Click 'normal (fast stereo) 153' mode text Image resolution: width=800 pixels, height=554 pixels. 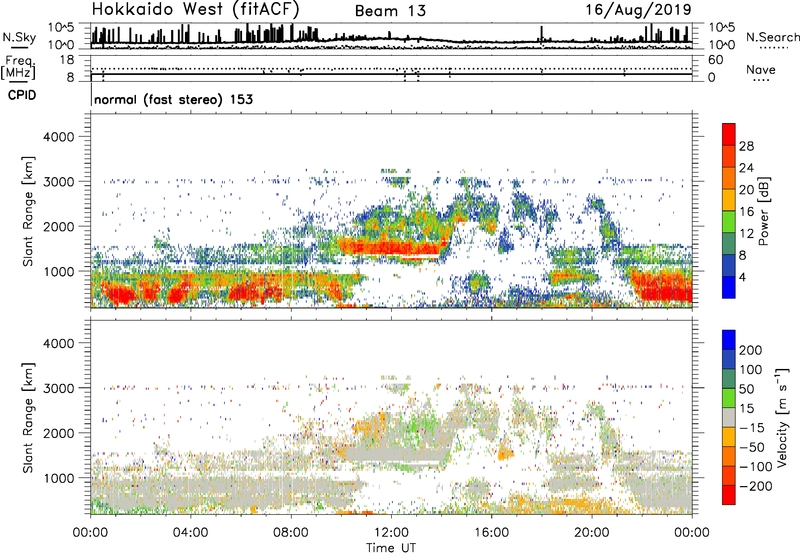tap(173, 99)
